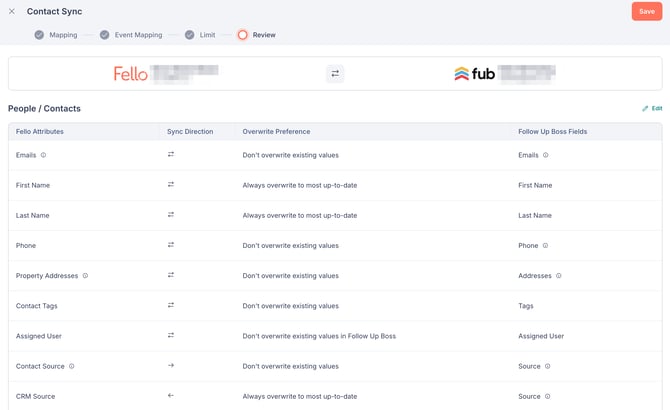Click the Overwrite Preference column header
Image resolution: width=670 pixels, height=410 pixels.
coord(276,132)
